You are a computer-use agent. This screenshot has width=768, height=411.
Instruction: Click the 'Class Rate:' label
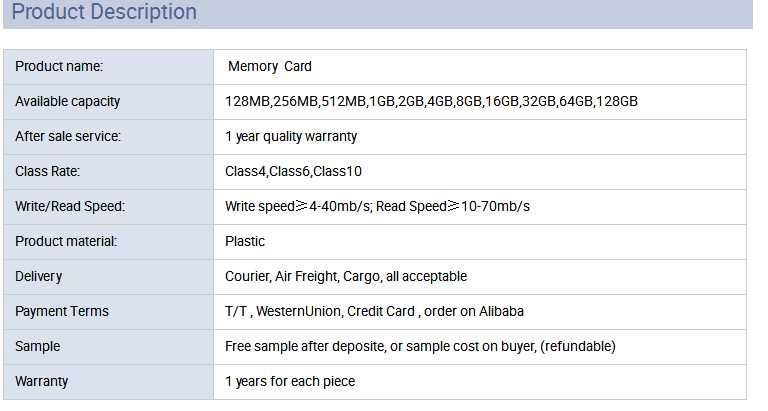(x=48, y=172)
